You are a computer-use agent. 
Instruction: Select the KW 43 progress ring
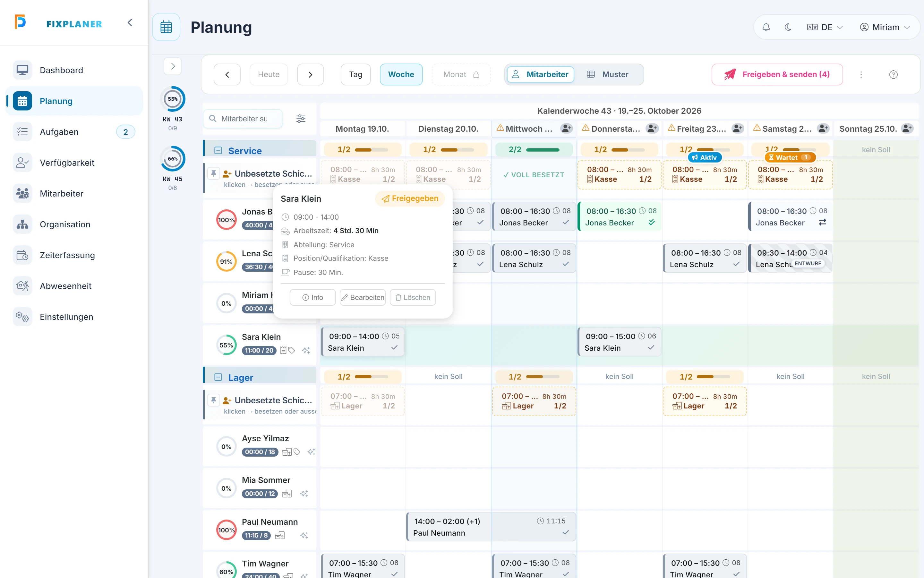[x=173, y=99]
